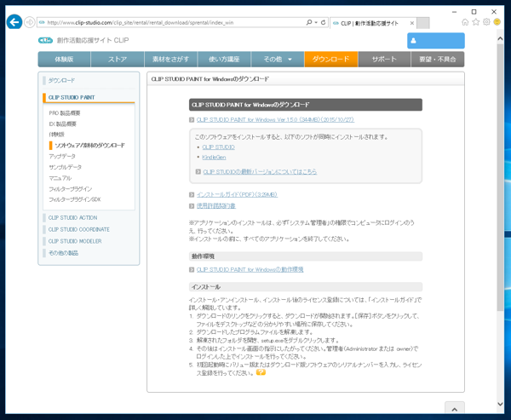The width and height of the screenshot is (511, 420).
Task: Open フィルタープラグインSDK sidebar link
Action: point(75,199)
